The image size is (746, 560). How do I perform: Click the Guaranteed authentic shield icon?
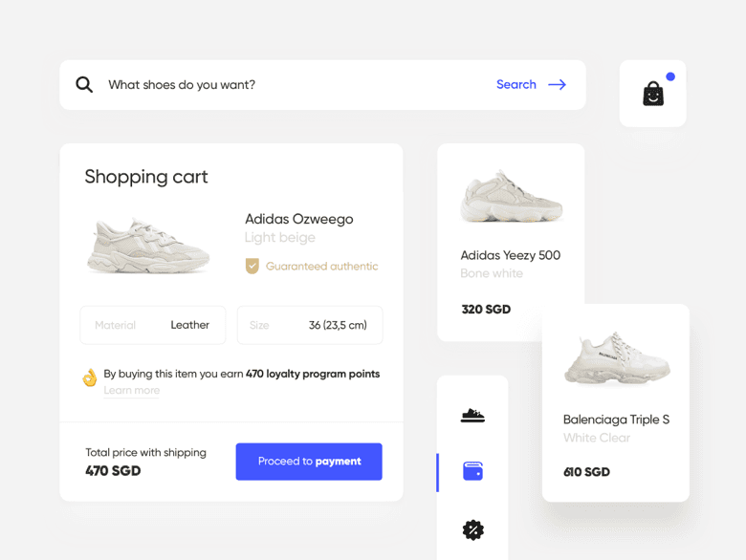pos(252,267)
